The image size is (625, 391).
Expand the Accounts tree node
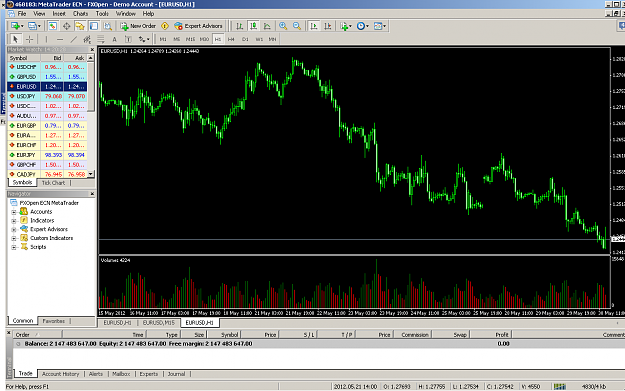coord(14,212)
